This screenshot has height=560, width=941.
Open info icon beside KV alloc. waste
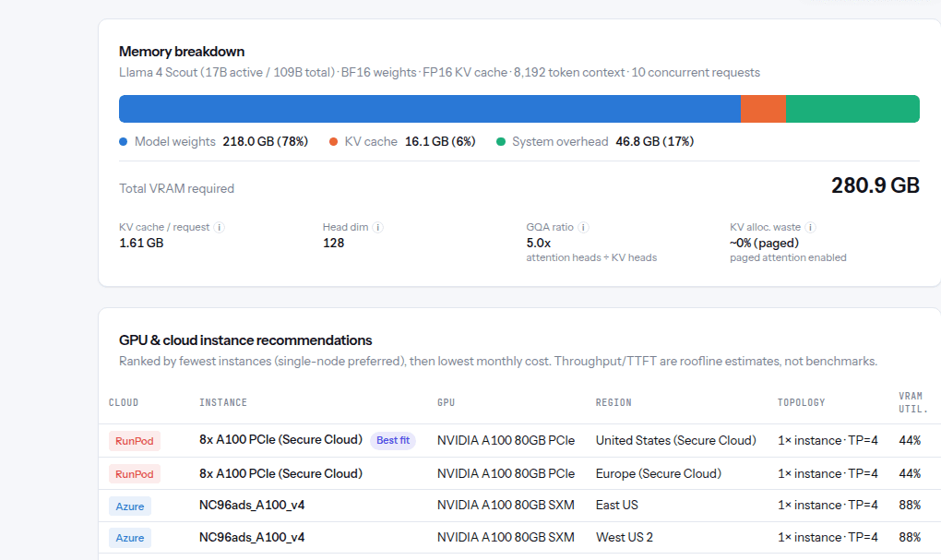(x=810, y=228)
